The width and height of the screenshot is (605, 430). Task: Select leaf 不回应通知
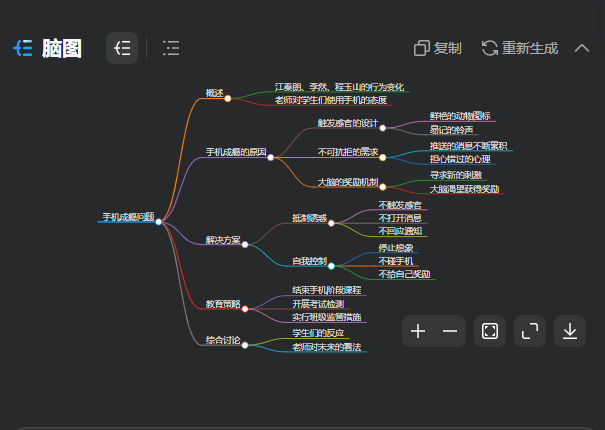click(400, 231)
